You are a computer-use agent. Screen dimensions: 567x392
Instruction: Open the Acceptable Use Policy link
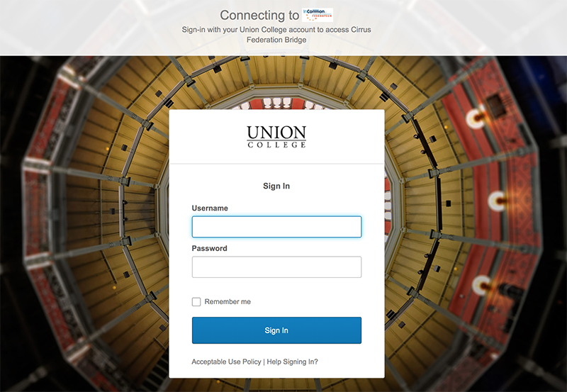pyautogui.click(x=226, y=362)
